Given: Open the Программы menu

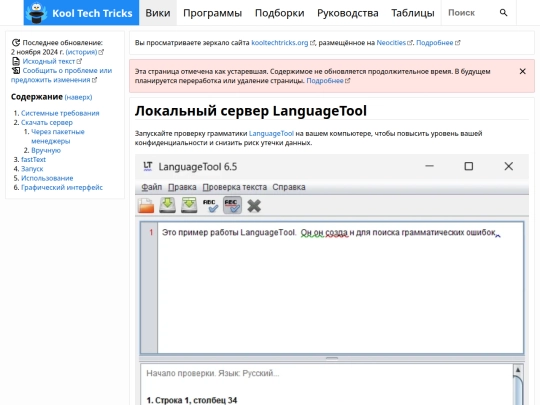Looking at the screenshot, I should 212,13.
